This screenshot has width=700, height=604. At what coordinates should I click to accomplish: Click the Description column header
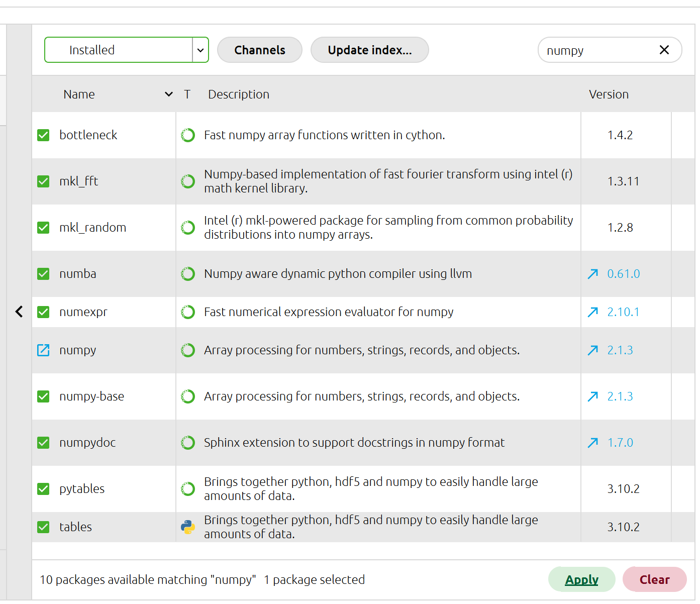tap(239, 94)
